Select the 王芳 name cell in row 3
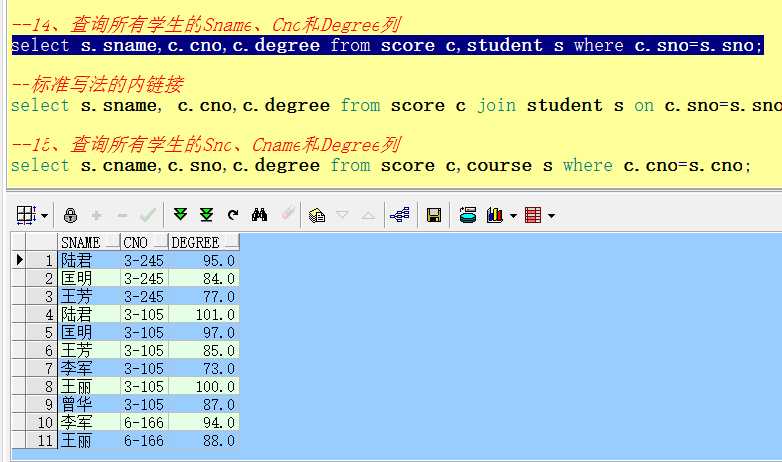 (x=89, y=296)
